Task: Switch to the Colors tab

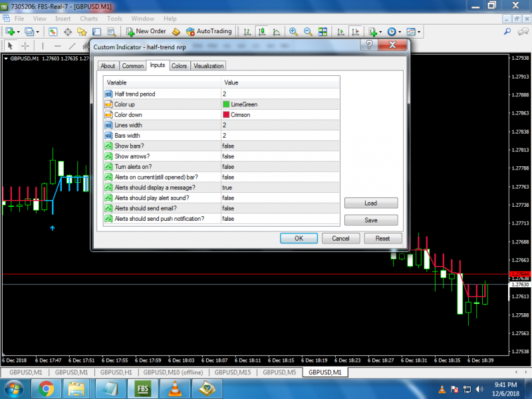Action: coord(179,66)
